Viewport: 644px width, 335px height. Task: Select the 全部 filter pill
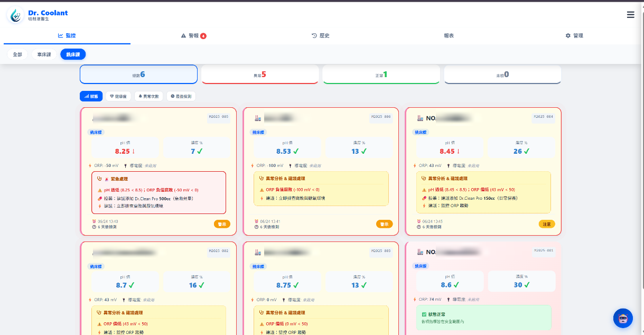pos(17,54)
